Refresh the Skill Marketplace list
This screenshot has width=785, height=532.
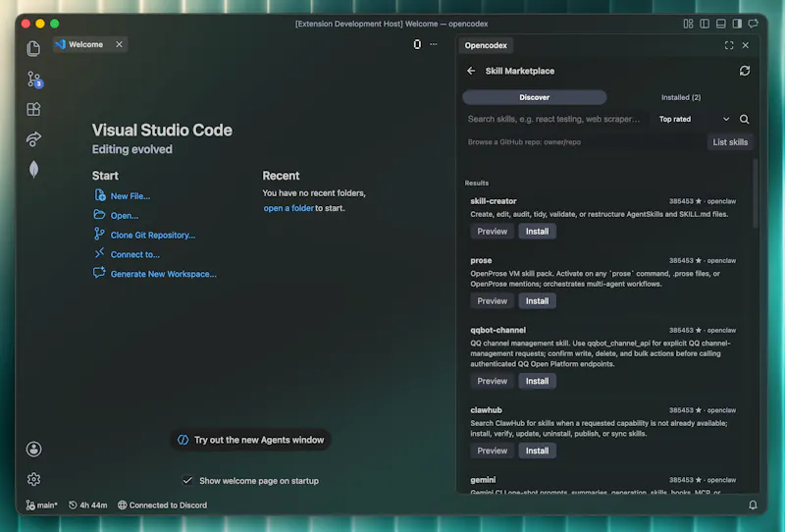click(745, 71)
